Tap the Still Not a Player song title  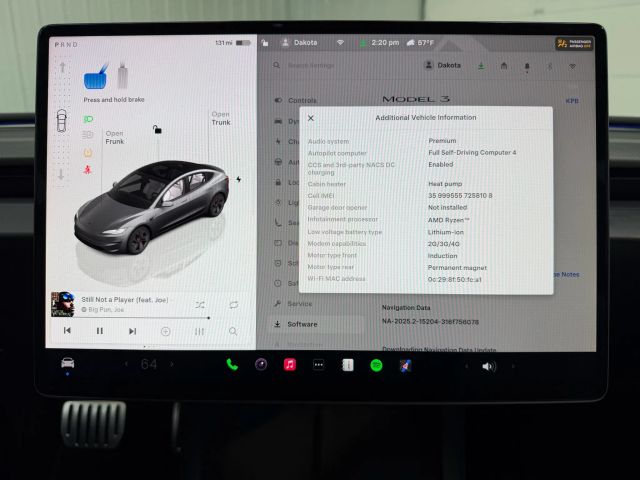click(x=124, y=300)
